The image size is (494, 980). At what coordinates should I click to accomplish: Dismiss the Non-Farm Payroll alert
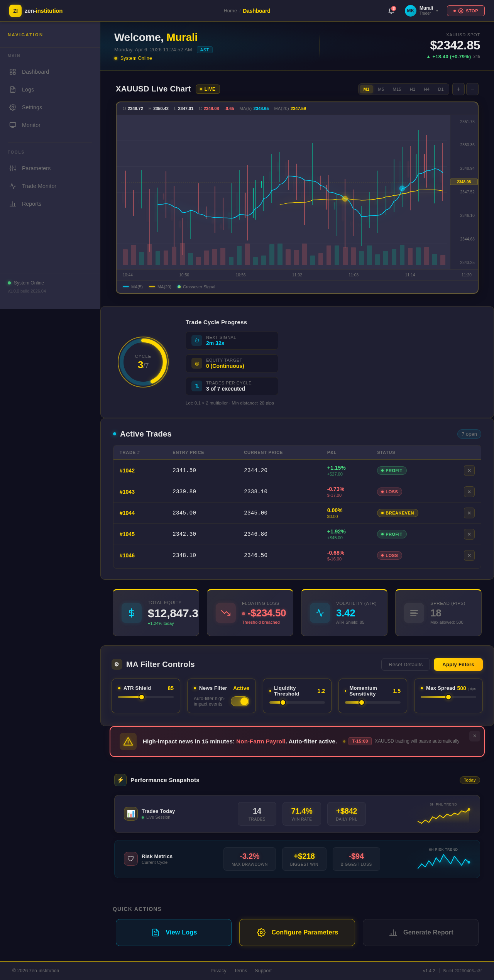tap(475, 736)
